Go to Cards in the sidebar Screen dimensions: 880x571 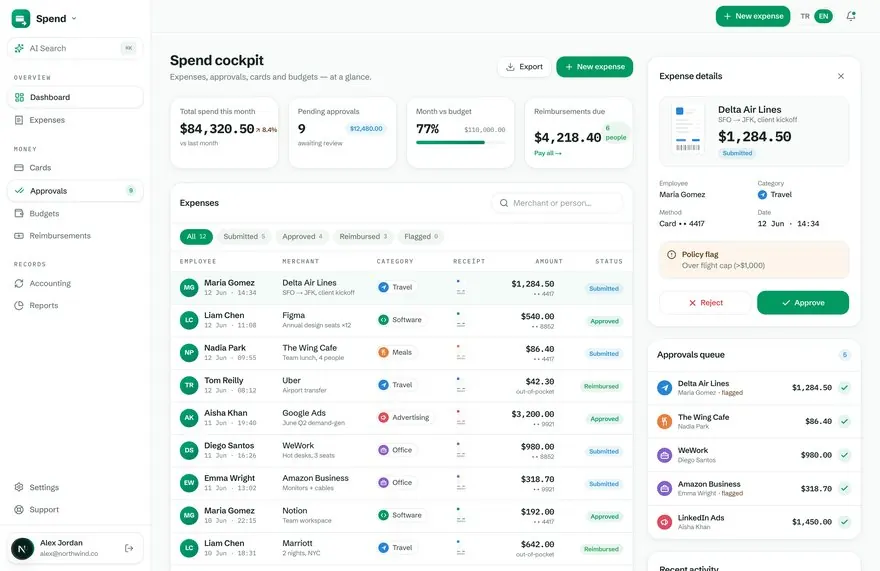click(75, 167)
